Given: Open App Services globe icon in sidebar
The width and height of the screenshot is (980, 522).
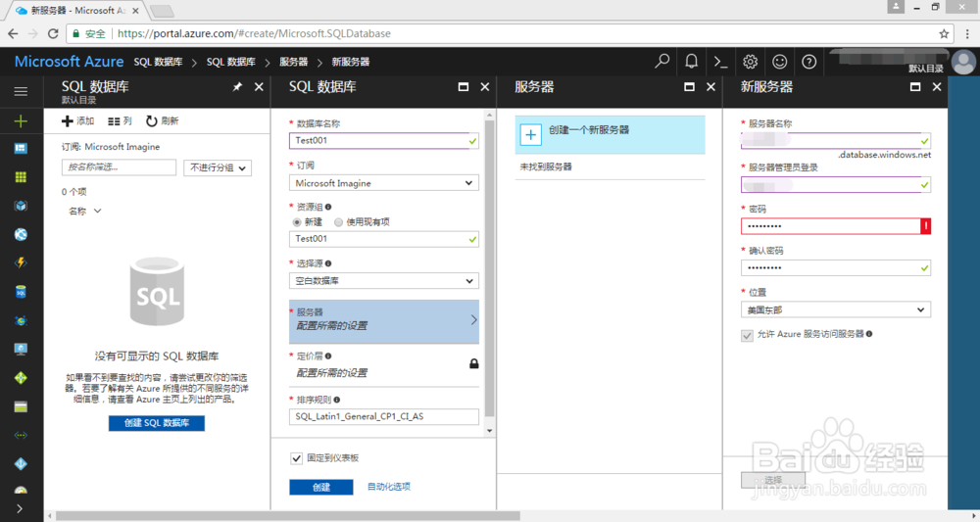Looking at the screenshot, I should tap(21, 234).
